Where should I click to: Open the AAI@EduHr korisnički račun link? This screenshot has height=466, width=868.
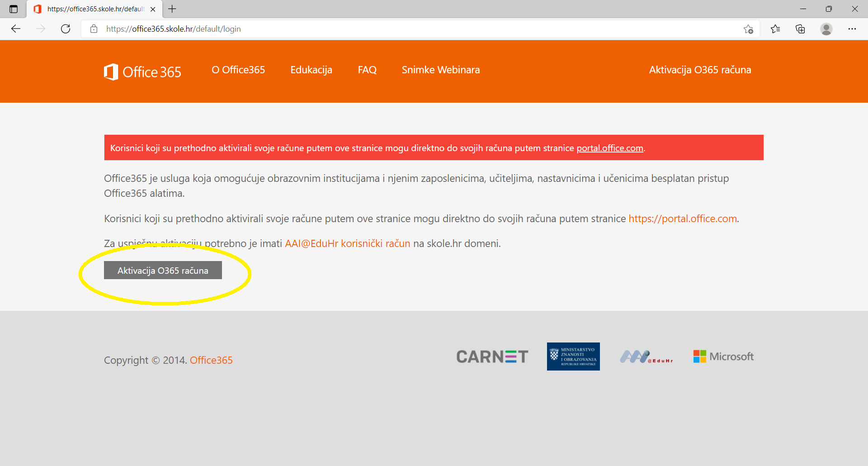[347, 243]
